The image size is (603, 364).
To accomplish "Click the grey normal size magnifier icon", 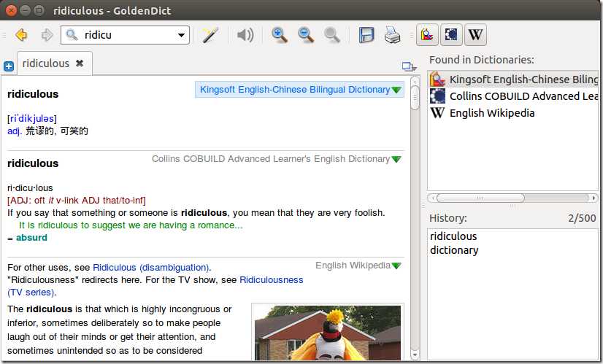I will (x=332, y=35).
